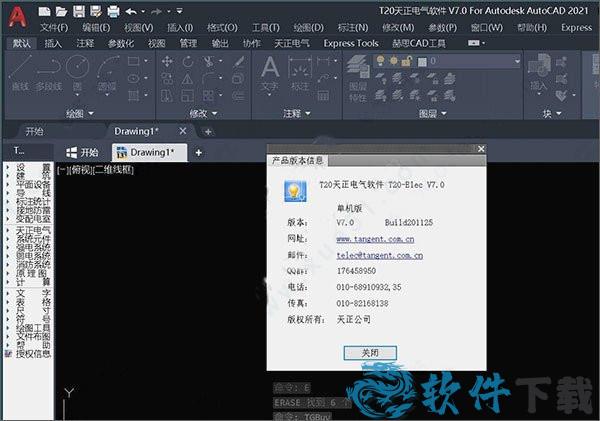Switch to the Express Tools ribbon tab
This screenshot has height=421, width=600.
click(351, 44)
